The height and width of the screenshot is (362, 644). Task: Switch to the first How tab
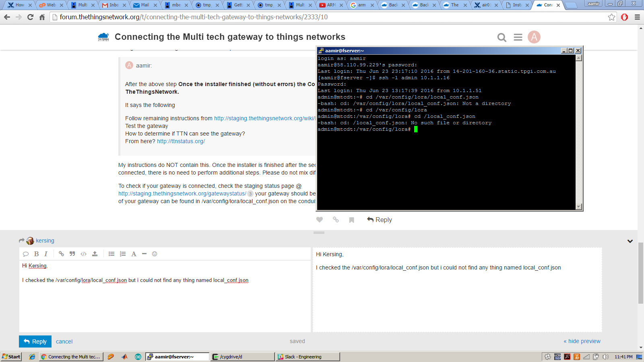[x=19, y=5]
